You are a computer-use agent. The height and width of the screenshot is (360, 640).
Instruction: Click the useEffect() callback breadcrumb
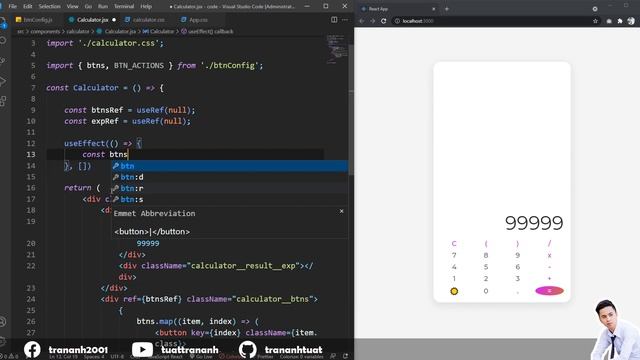point(207,31)
